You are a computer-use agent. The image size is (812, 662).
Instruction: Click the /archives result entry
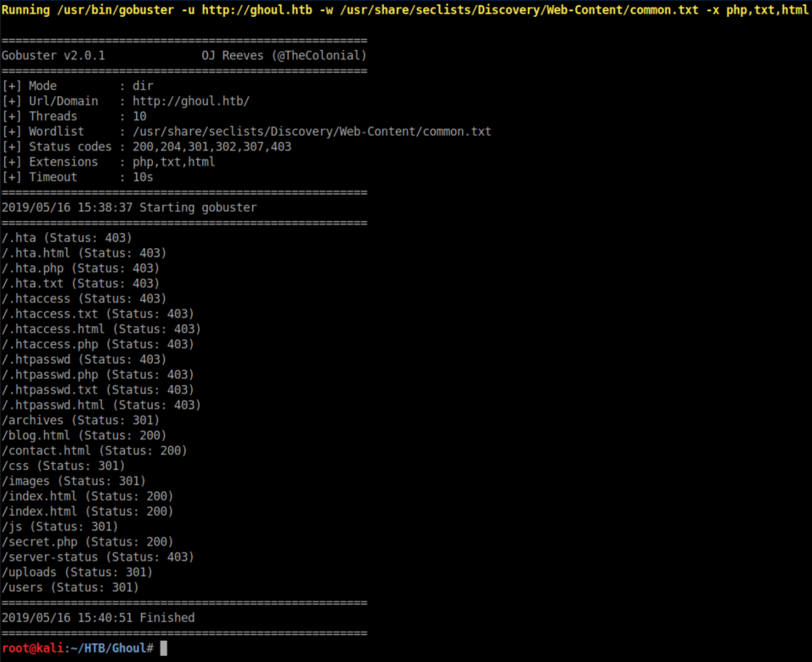(x=80, y=420)
